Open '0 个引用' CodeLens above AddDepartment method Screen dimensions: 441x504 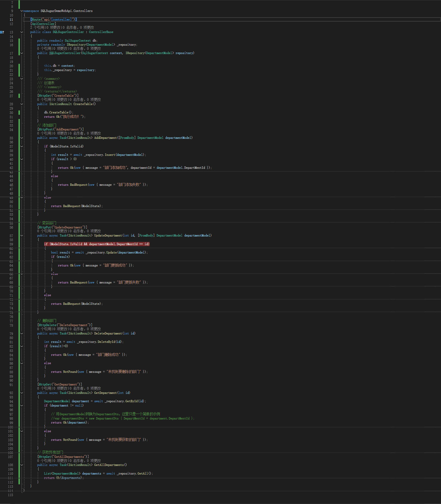(44, 133)
